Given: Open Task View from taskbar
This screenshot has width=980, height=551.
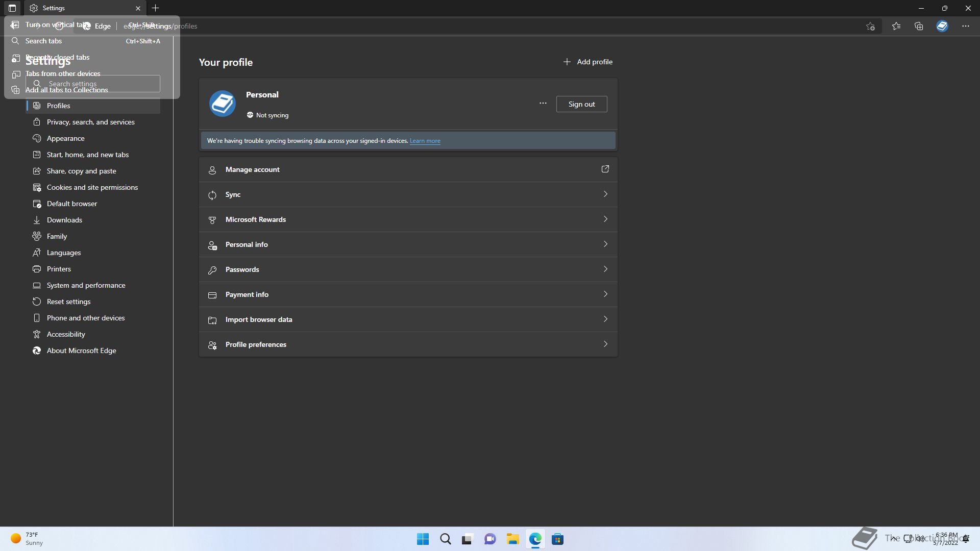Looking at the screenshot, I should pyautogui.click(x=468, y=539).
